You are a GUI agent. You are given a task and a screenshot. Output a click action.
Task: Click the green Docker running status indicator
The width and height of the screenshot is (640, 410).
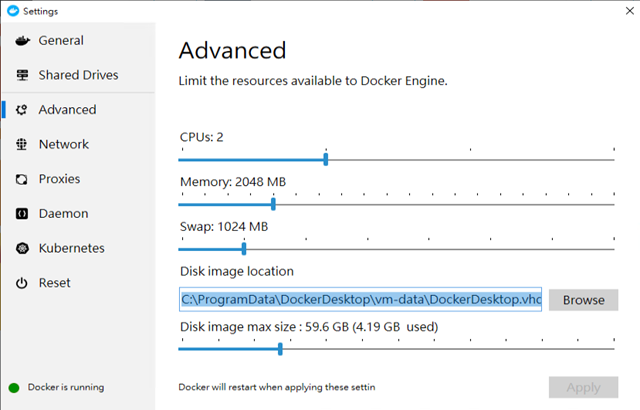click(x=14, y=388)
